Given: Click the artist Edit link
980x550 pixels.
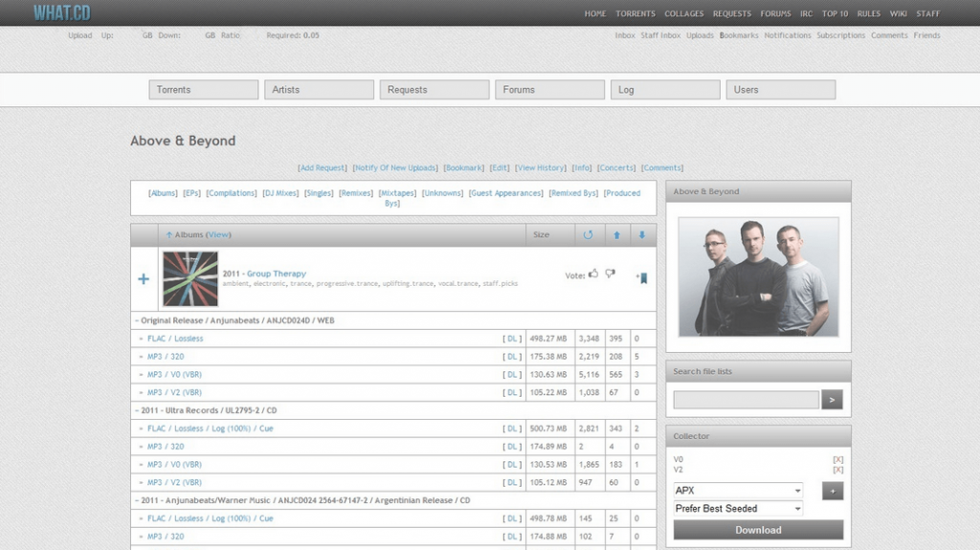Looking at the screenshot, I should click(500, 168).
